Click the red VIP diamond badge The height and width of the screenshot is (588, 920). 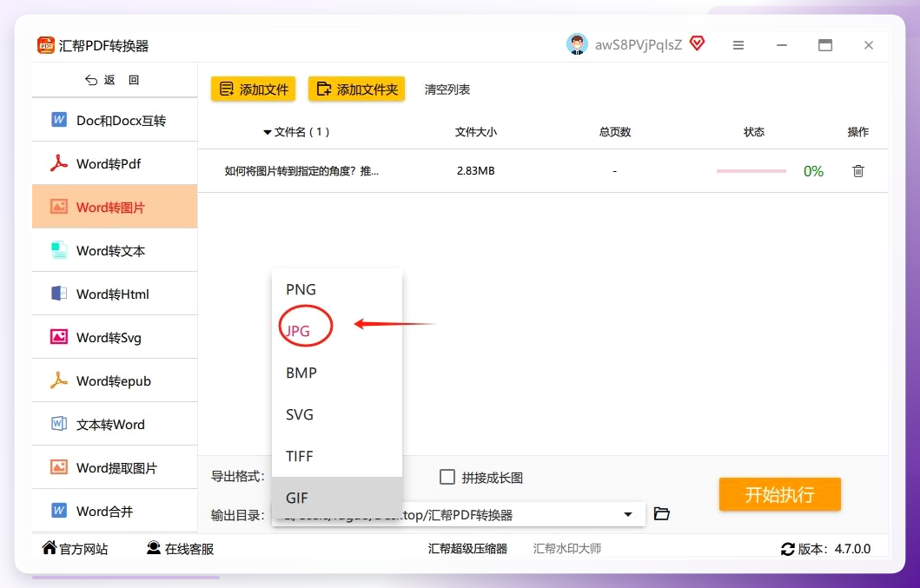pos(697,43)
